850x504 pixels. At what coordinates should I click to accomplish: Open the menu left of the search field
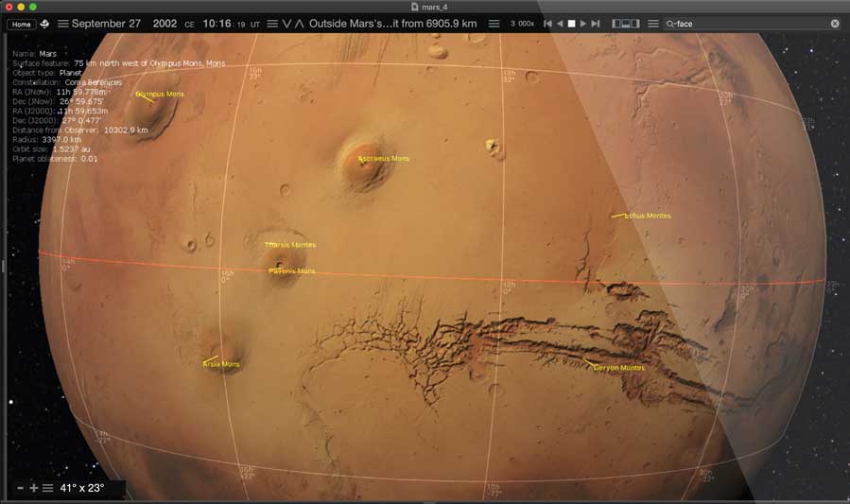click(x=652, y=24)
